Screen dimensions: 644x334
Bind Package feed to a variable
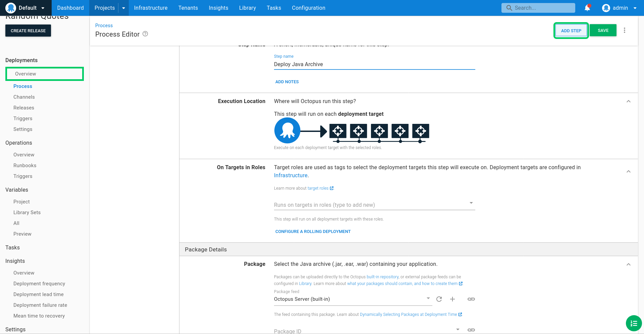click(x=471, y=299)
